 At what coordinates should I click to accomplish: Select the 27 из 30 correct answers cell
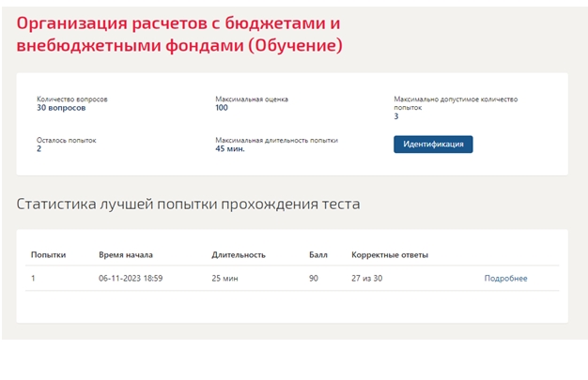pos(366,279)
